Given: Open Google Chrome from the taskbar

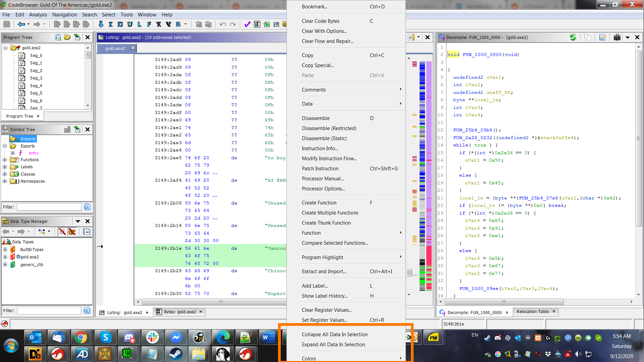Looking at the screenshot, I should (x=81, y=337).
